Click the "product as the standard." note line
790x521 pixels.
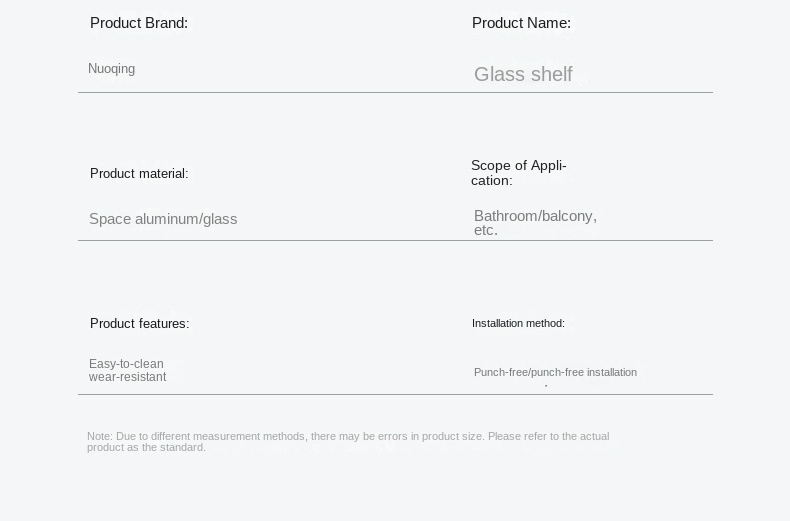[x=146, y=447]
